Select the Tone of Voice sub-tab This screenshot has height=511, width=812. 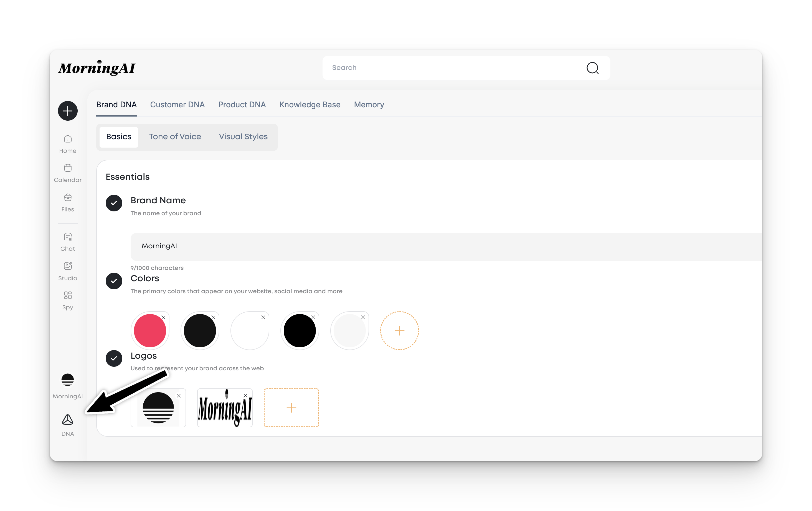(x=175, y=136)
